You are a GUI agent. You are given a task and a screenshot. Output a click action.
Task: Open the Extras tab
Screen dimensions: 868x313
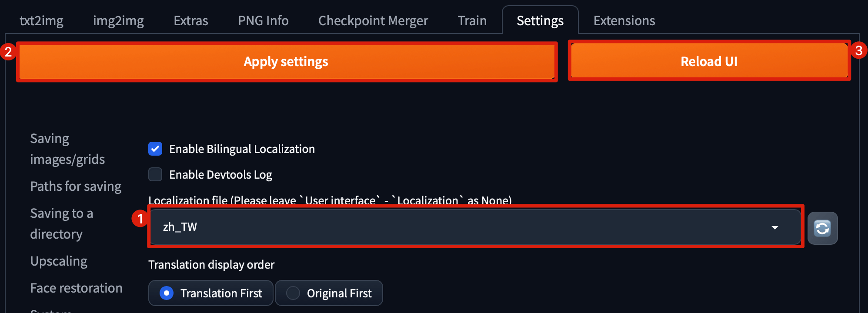191,20
